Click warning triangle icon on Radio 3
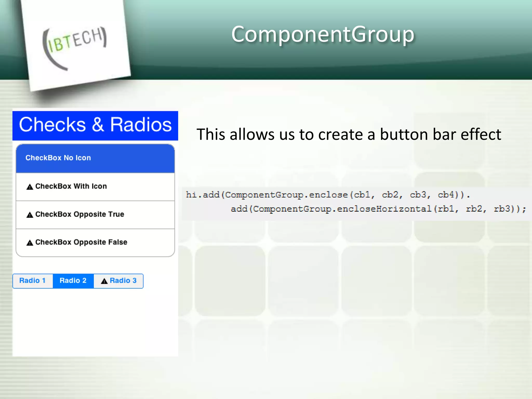The width and height of the screenshot is (532, 399). [x=104, y=281]
